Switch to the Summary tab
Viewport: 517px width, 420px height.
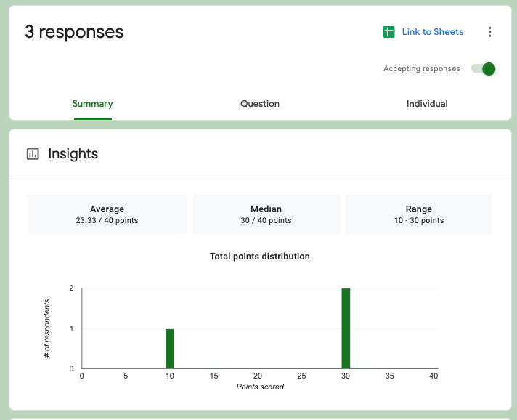coord(92,104)
